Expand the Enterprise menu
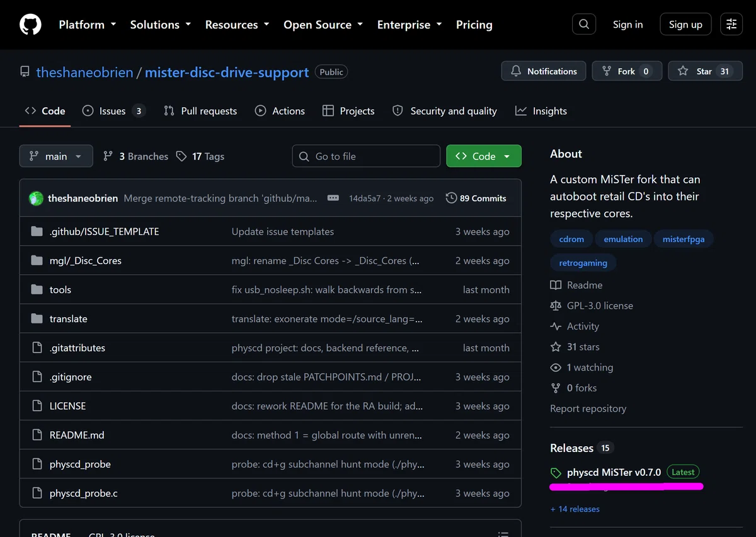Screen dimensions: 756x537 click(x=409, y=25)
